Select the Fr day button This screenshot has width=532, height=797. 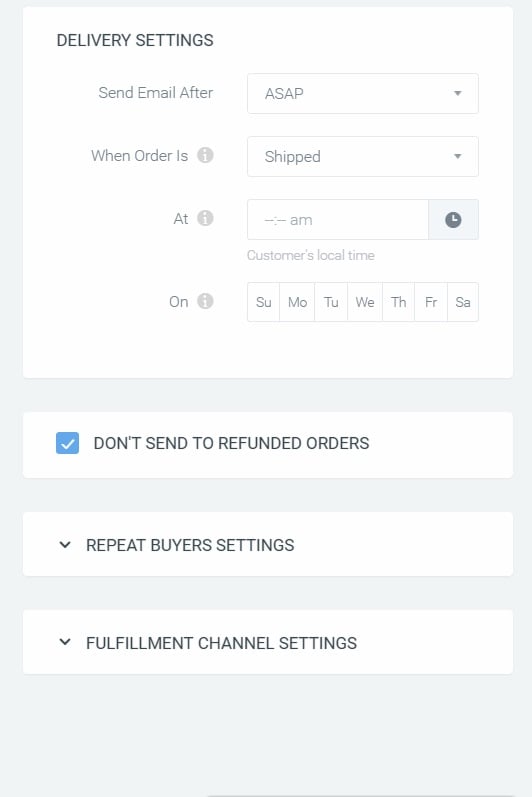(431, 302)
